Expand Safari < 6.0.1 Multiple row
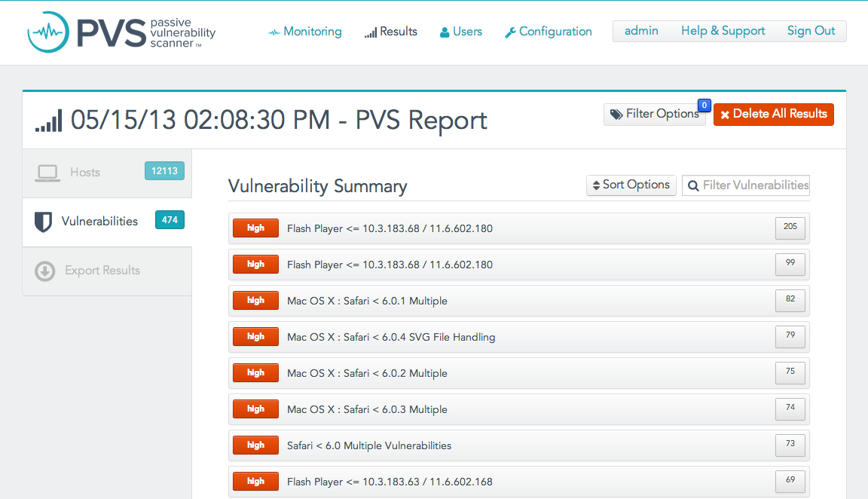The height and width of the screenshot is (499, 868). [x=518, y=301]
